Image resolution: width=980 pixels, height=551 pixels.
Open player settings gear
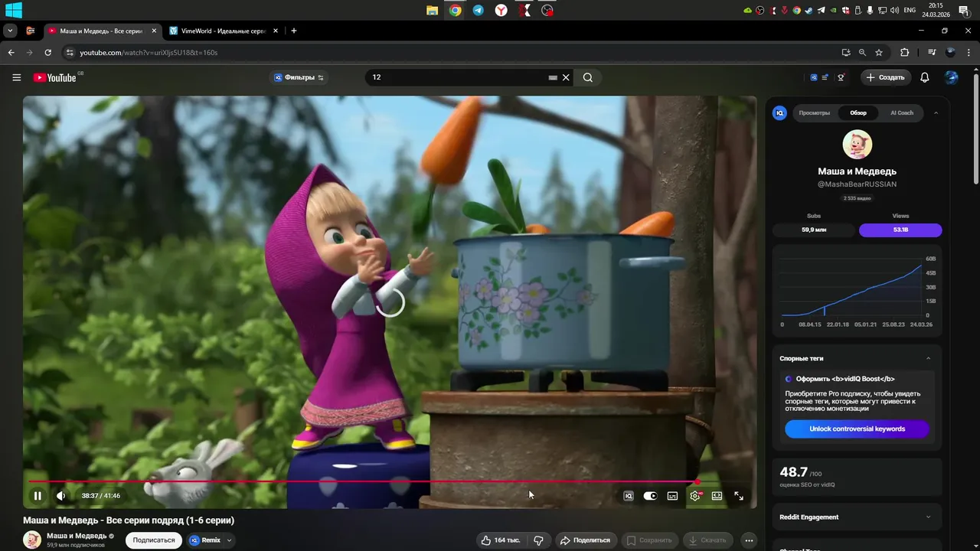pos(695,496)
